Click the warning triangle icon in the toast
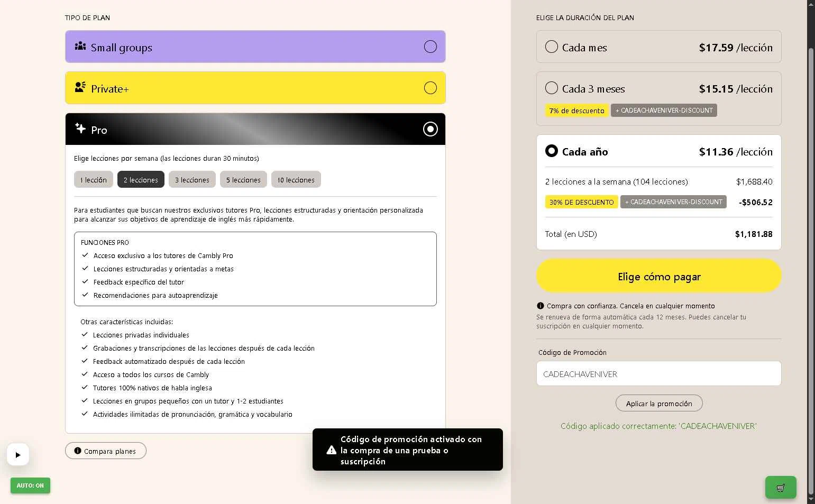Screen dimensions: 815x504 point(332,450)
